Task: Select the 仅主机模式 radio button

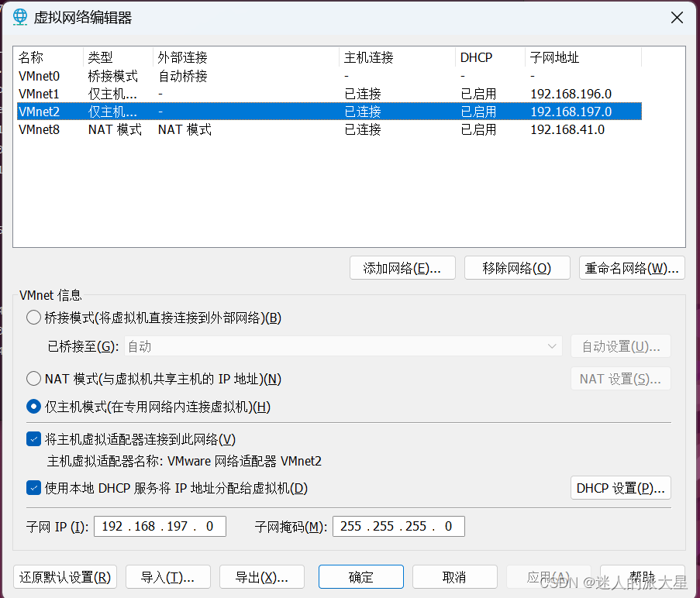Action: coord(33,406)
